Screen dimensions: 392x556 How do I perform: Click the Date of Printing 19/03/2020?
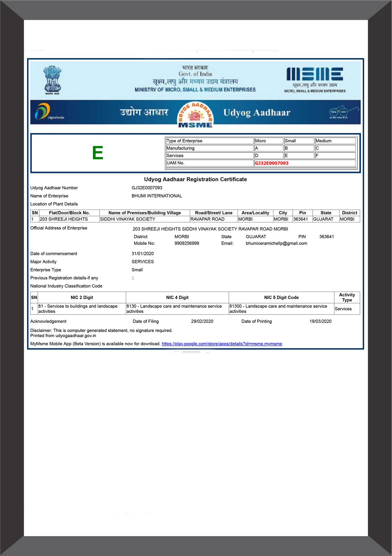point(321,321)
